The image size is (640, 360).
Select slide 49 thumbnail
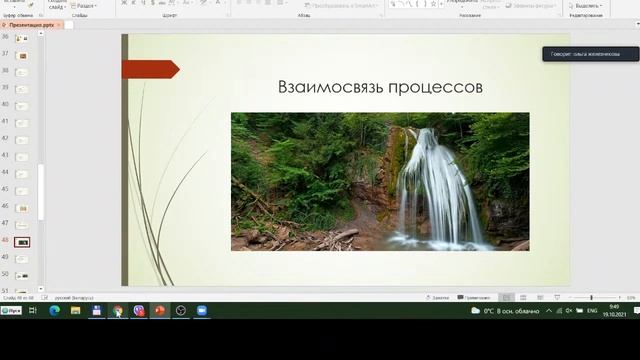pos(22,259)
